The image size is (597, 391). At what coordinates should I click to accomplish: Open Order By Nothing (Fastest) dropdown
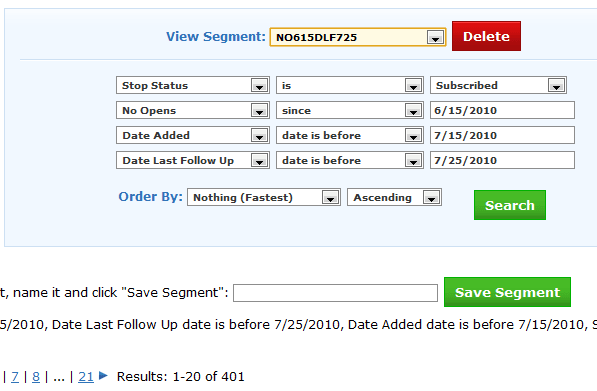click(263, 197)
